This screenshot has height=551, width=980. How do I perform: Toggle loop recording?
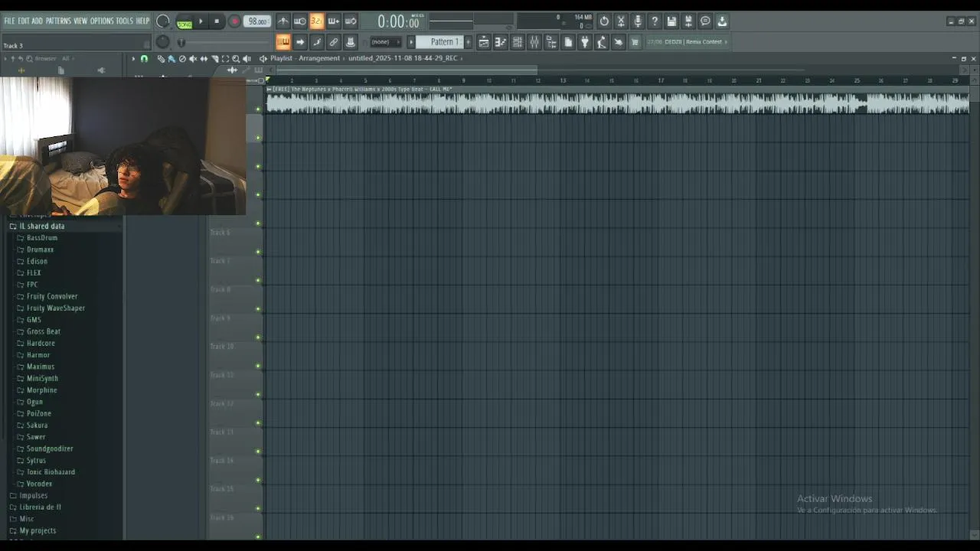coord(350,21)
